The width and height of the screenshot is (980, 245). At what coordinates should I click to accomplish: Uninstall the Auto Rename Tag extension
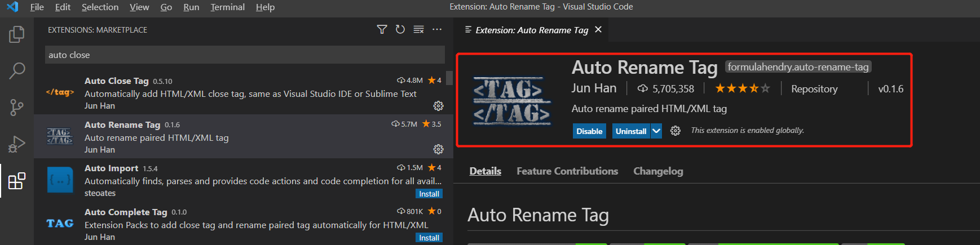click(x=631, y=131)
